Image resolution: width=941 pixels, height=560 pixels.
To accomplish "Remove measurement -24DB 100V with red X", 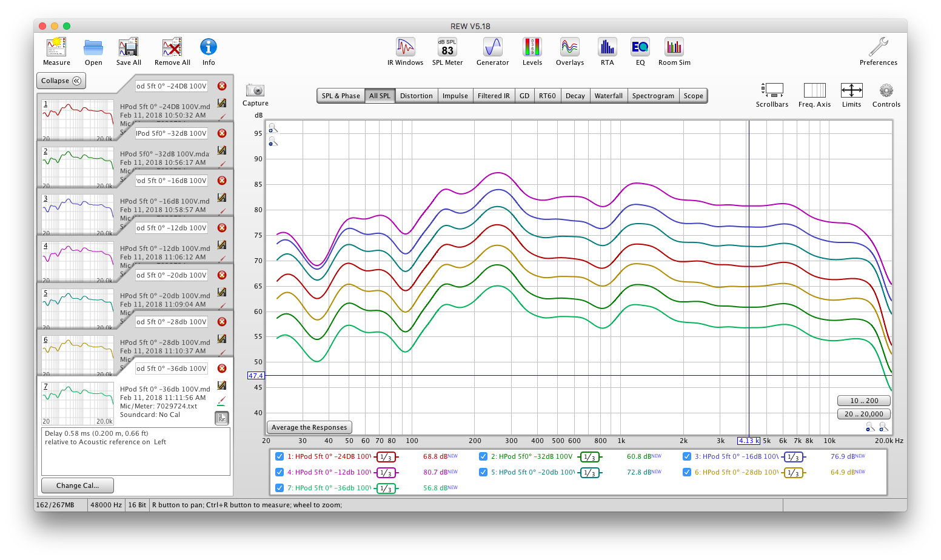I will coord(222,86).
